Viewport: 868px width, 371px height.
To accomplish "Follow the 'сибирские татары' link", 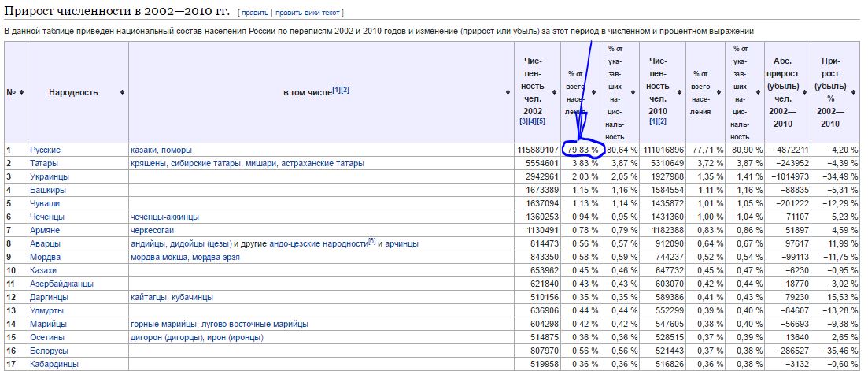I will [205, 163].
